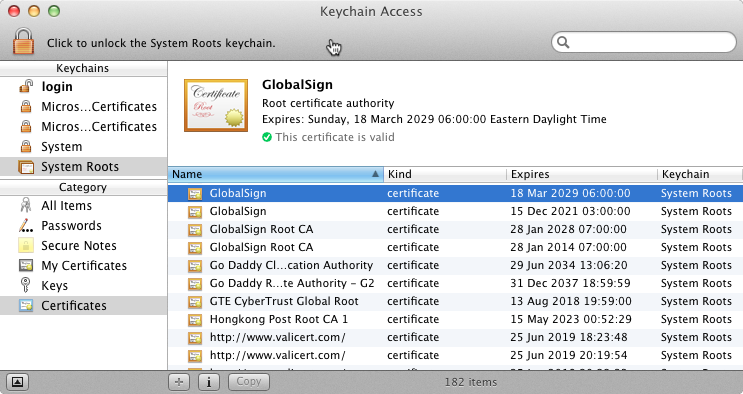Click the yellow minimize window button
The height and width of the screenshot is (394, 743).
[34, 11]
